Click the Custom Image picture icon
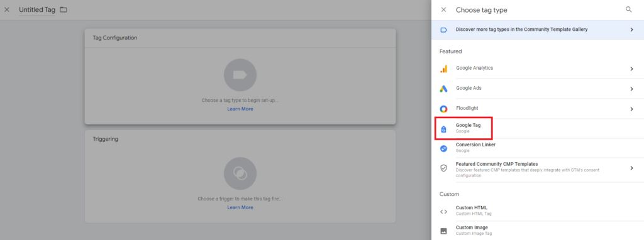Screen dimensions: 644x240 click(x=443, y=231)
